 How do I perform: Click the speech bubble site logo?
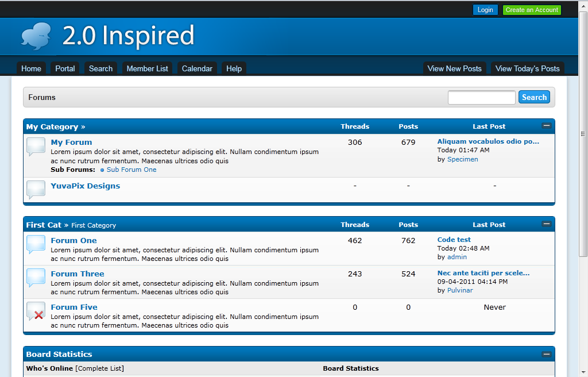(36, 36)
